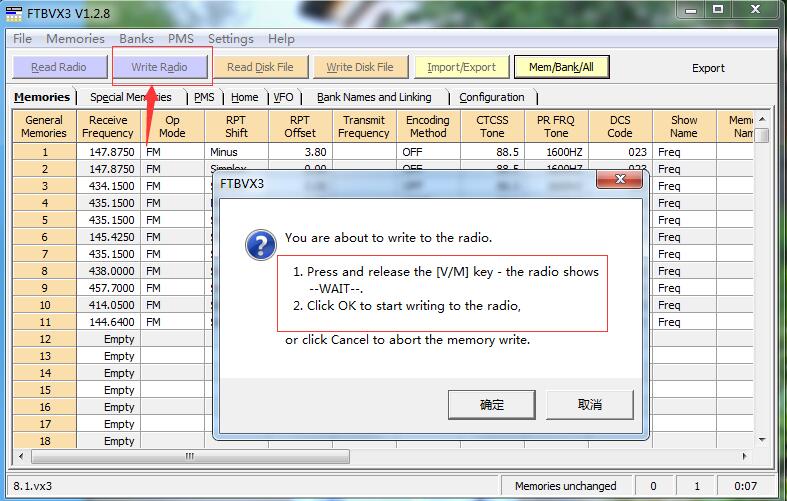
Task: Switch to the Configuration tab
Action: (492, 97)
